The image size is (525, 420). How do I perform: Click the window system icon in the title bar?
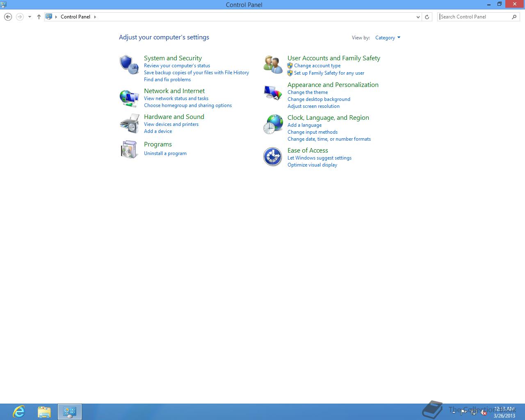coord(3,5)
